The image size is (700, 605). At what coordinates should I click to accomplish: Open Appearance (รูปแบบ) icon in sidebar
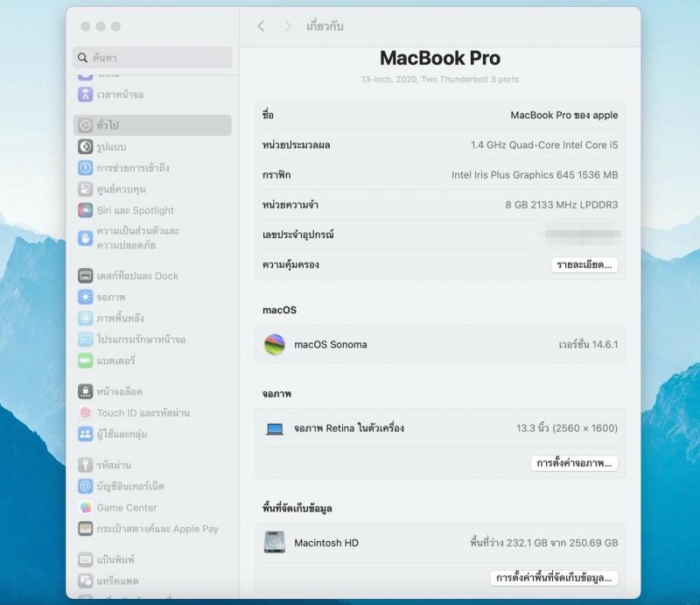85,146
